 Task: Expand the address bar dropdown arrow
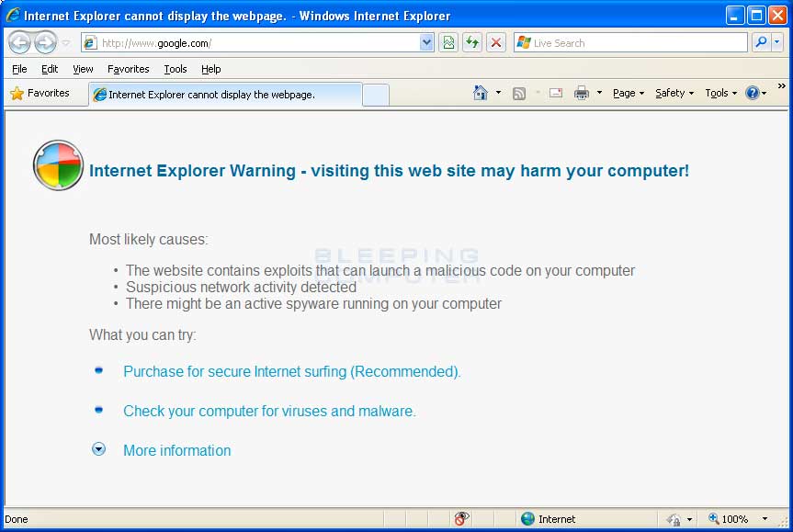click(x=426, y=42)
